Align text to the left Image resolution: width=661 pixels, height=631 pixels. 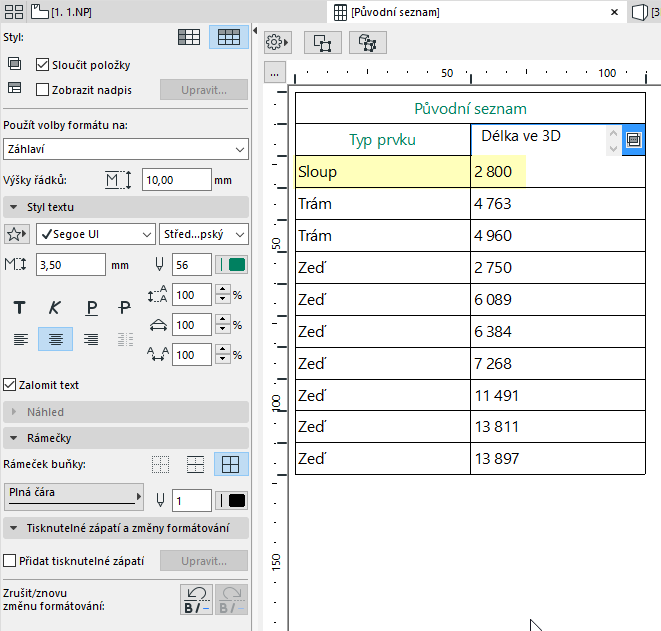[19, 340]
